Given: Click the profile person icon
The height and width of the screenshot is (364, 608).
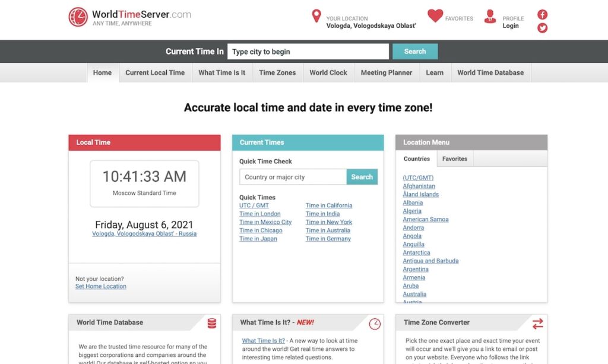Looking at the screenshot, I should 490,16.
